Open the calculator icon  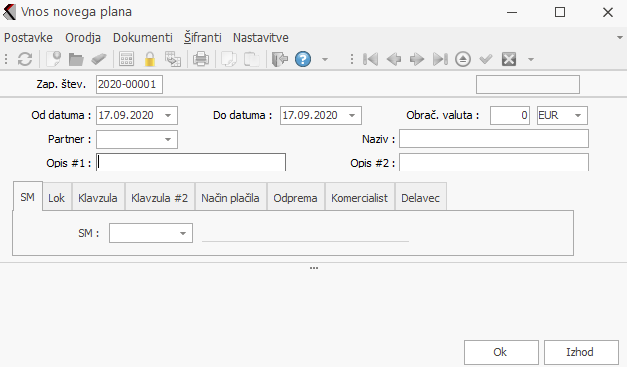pyautogui.click(x=126, y=60)
